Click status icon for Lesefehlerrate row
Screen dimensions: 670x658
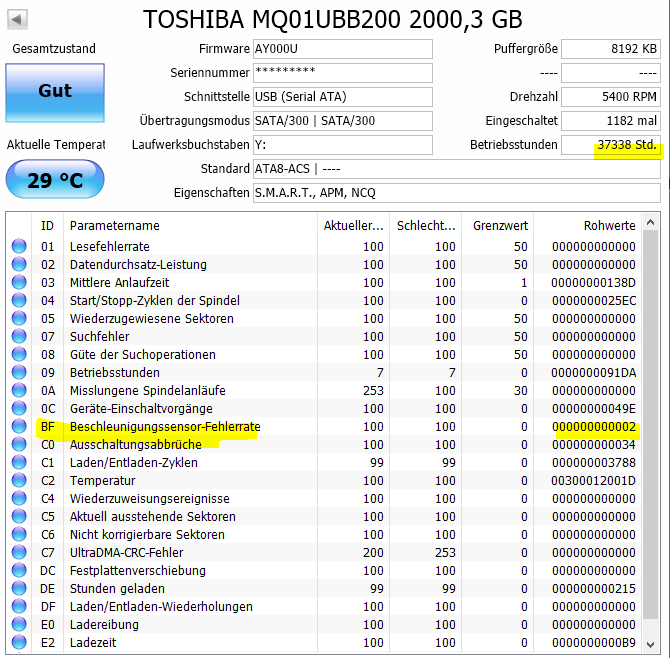[x=19, y=247]
